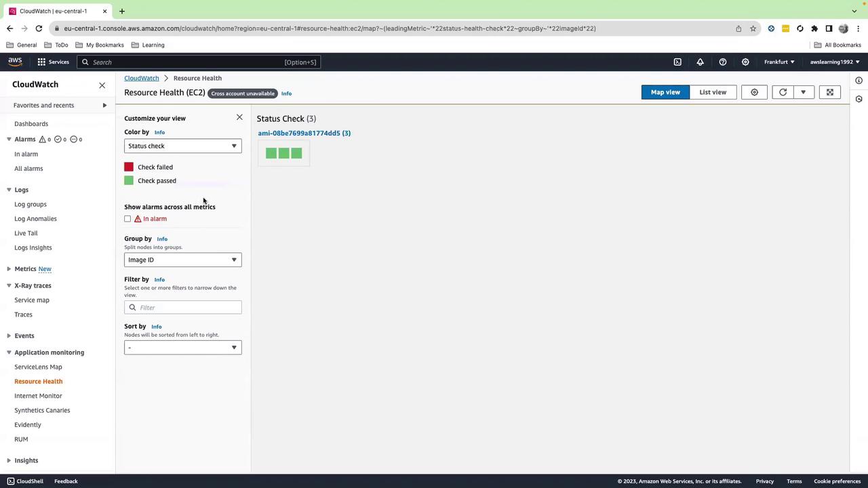
Task: Open Logs Insights
Action: (x=33, y=247)
